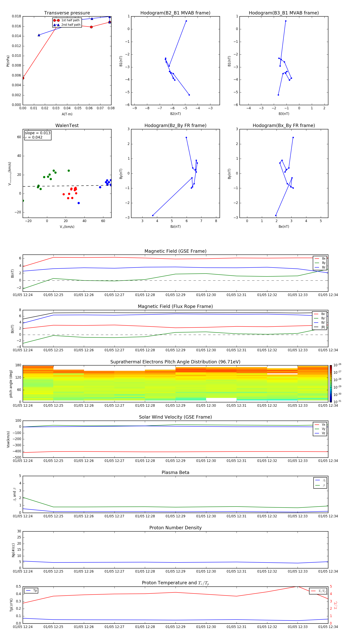
Task: Select the 'Vz' legend entry
Action: [320, 433]
